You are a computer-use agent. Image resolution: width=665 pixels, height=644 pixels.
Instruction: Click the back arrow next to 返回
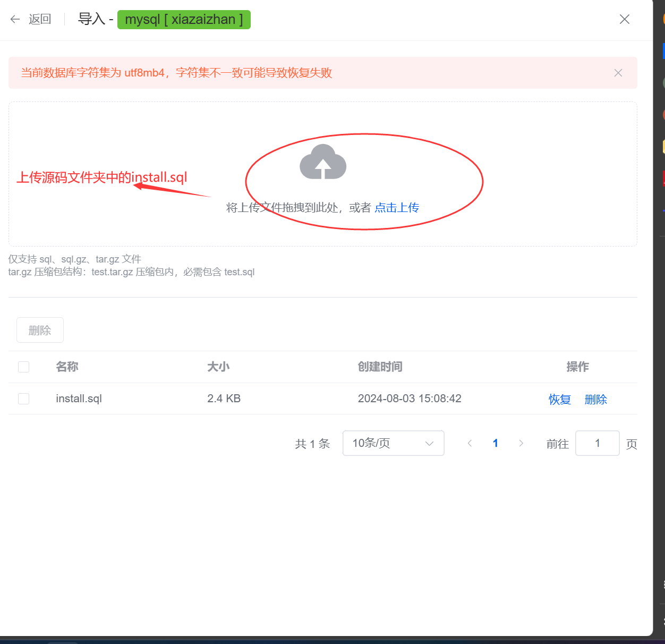[15, 20]
